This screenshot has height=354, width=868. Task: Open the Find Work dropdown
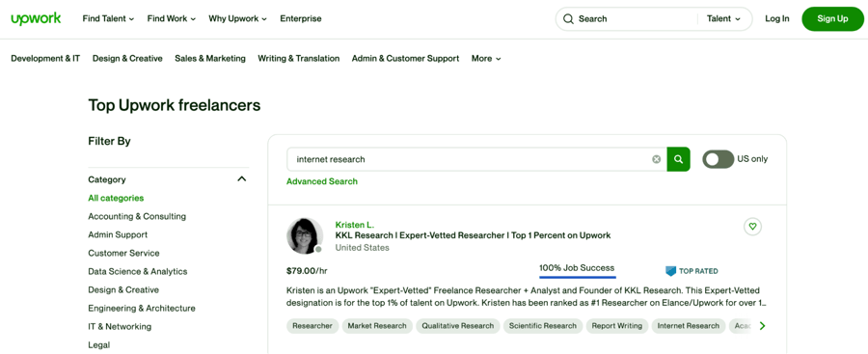point(172,19)
